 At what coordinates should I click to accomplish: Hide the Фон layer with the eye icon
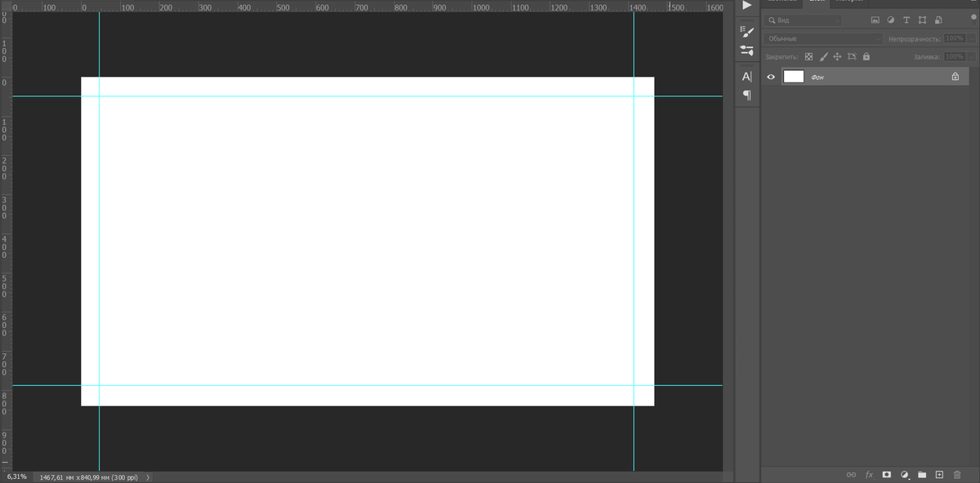(x=771, y=77)
